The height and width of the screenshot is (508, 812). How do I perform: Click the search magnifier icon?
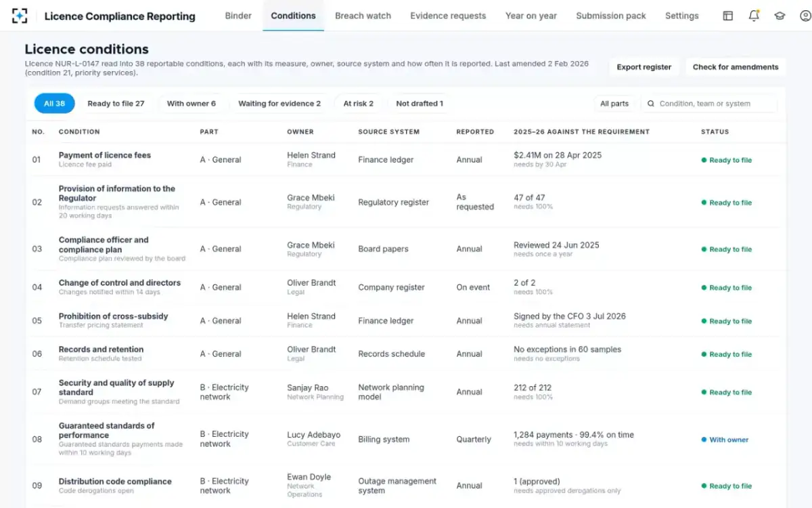pyautogui.click(x=651, y=104)
